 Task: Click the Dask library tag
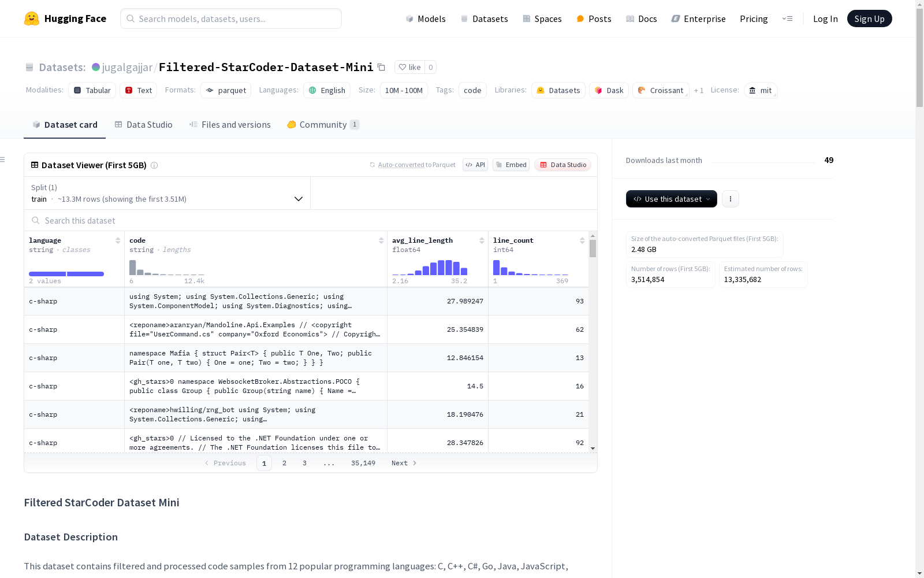(x=609, y=90)
